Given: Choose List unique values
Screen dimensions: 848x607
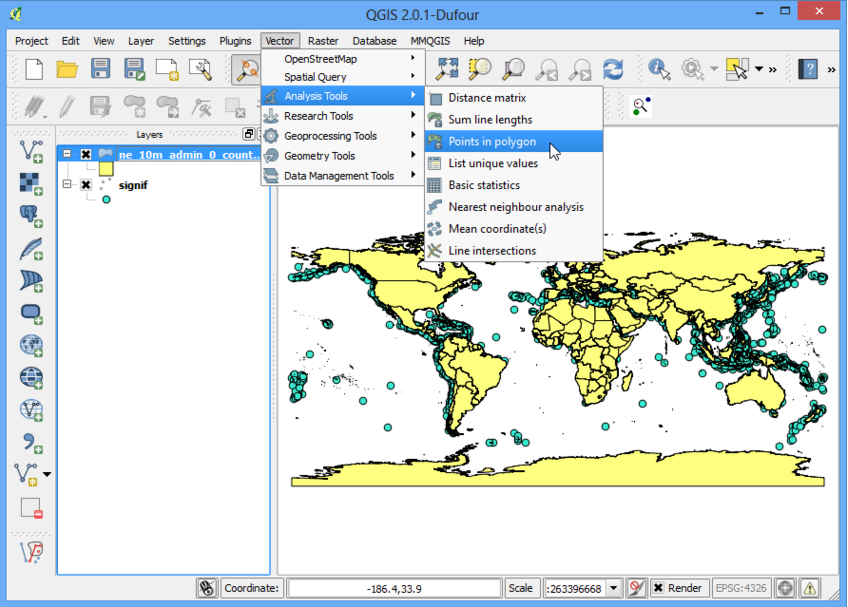Looking at the screenshot, I should coord(514,163).
